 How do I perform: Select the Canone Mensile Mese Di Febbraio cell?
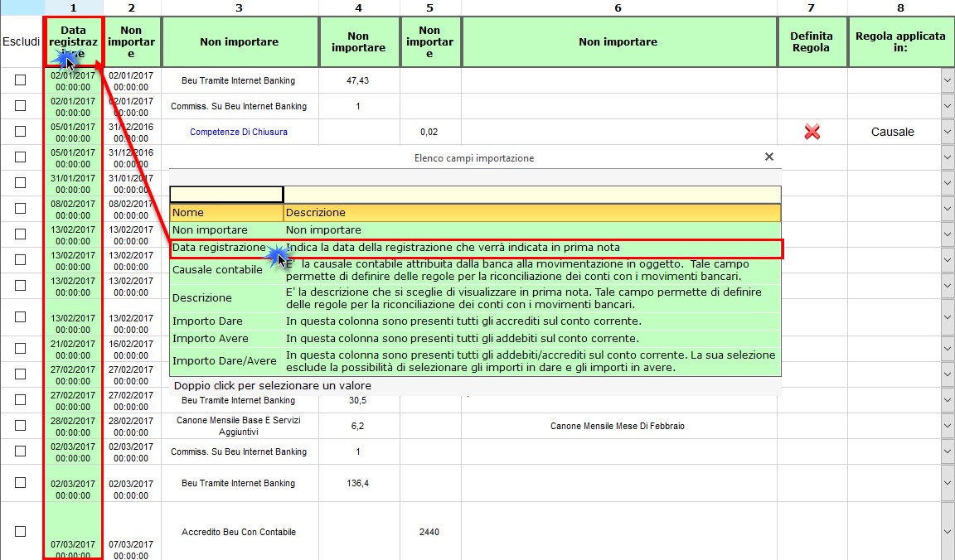click(x=618, y=426)
